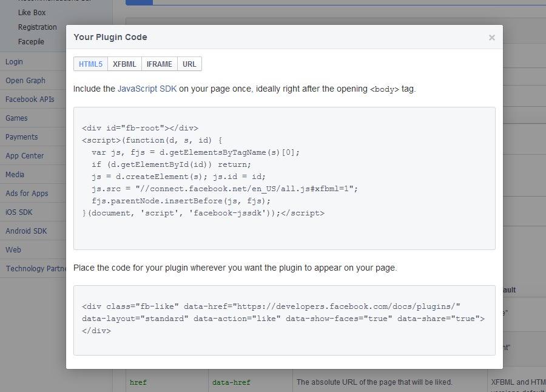Open Facebook APIs section

[x=30, y=100]
